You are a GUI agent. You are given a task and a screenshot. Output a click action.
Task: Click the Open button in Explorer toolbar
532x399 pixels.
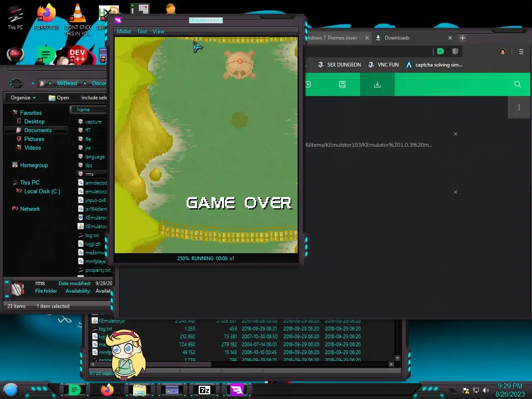[59, 98]
